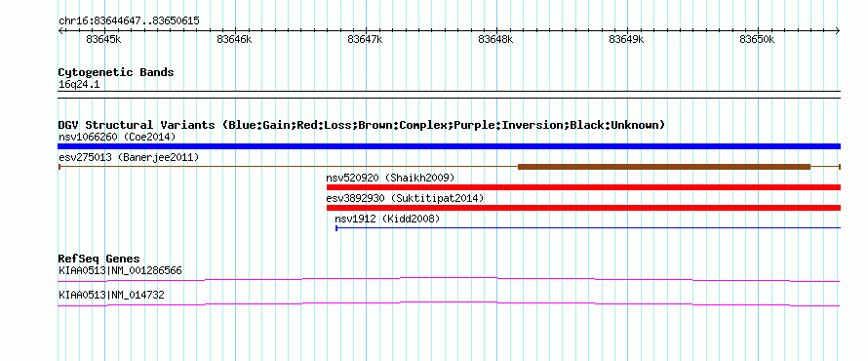This screenshot has height=361, width=868.
Task: Click the 83645k ruler tick label
Action: 104,39
